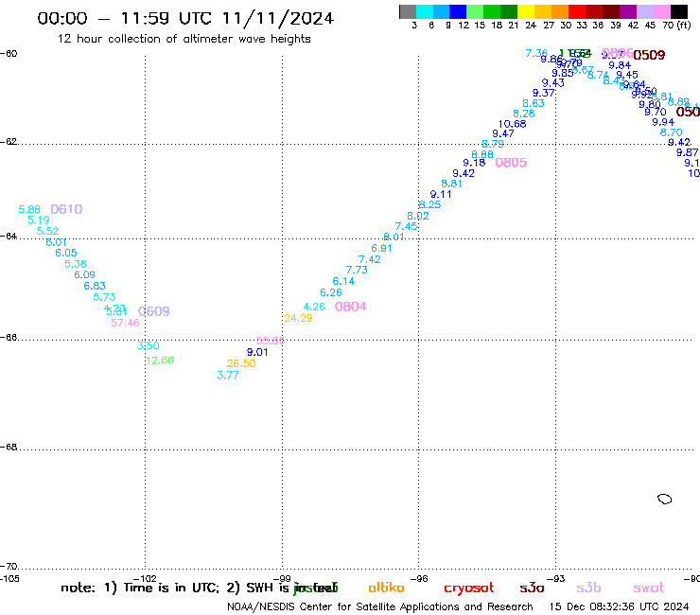The height and width of the screenshot is (615, 700).
Task: Click the pass time label '0610'
Action: 66,209
